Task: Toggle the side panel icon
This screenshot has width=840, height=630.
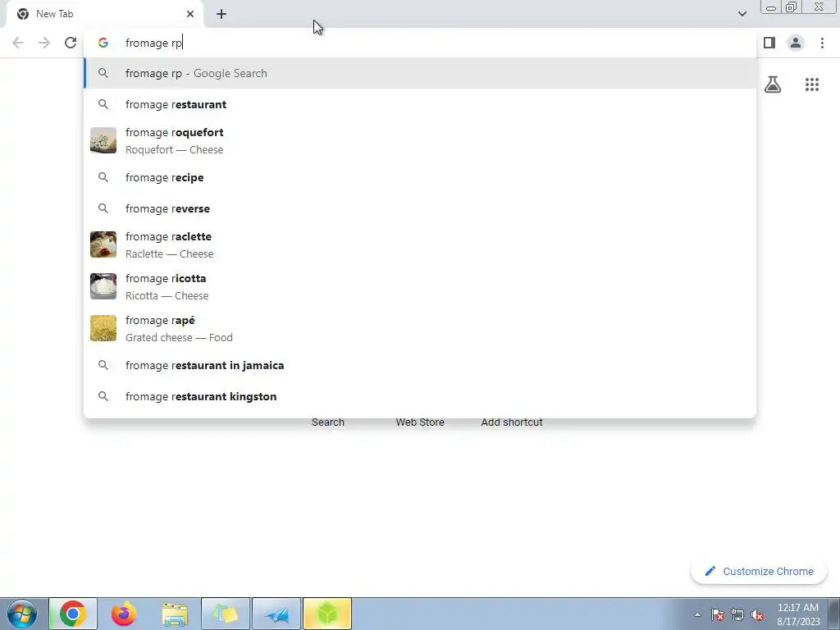Action: [x=769, y=43]
